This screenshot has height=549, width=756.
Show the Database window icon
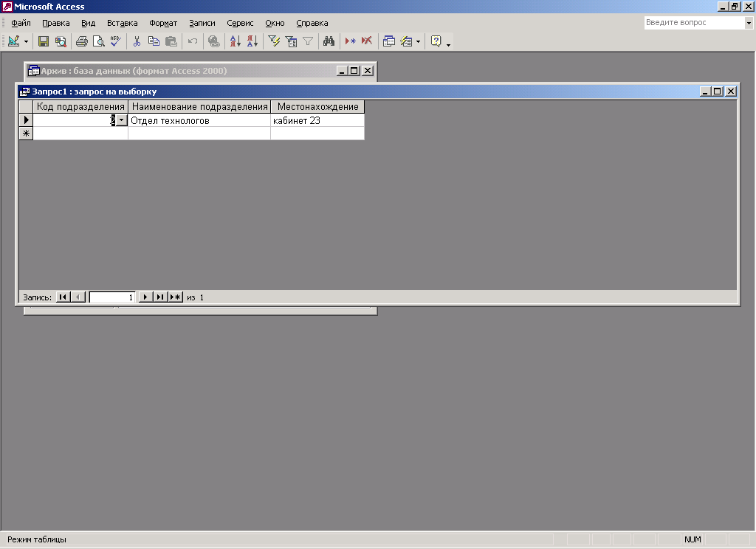[x=388, y=41]
